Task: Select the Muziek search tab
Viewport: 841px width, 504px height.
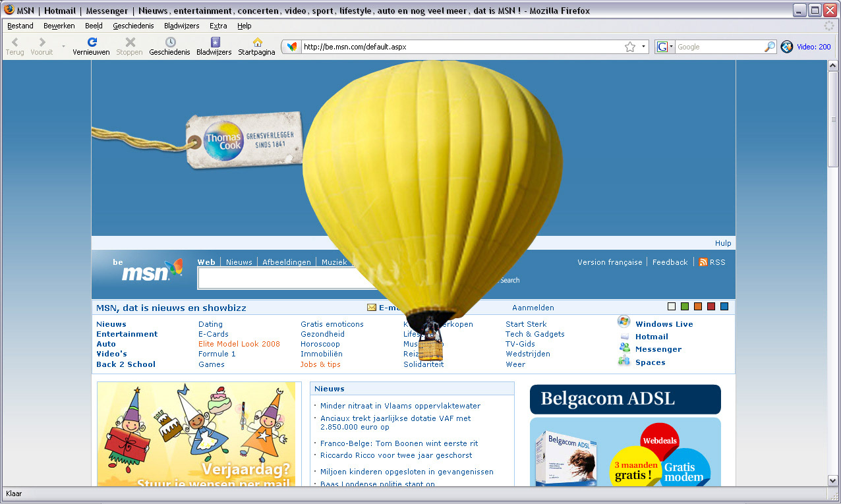Action: (x=334, y=262)
